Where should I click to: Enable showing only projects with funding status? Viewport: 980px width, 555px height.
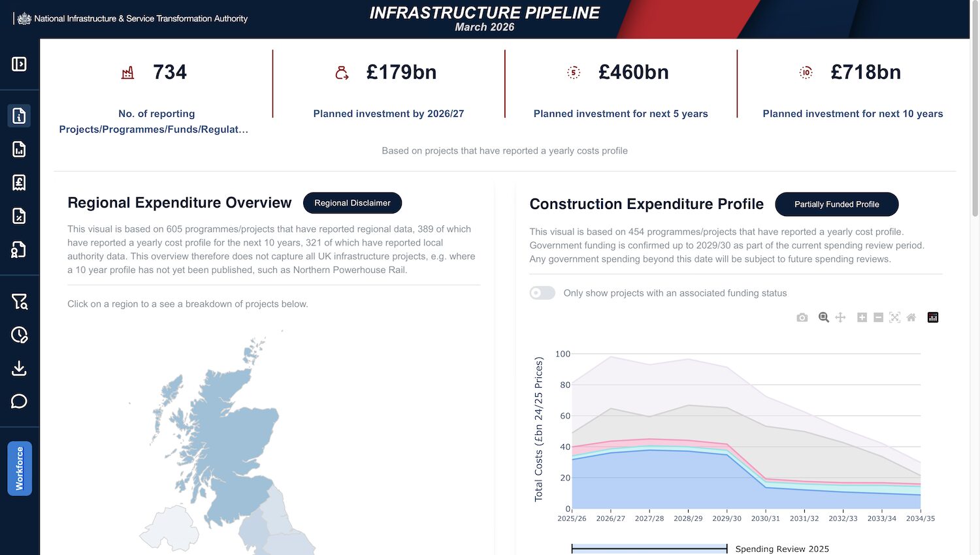(542, 293)
